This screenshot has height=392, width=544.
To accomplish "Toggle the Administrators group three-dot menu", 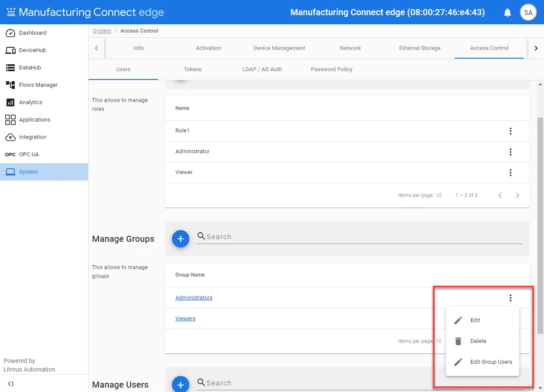I will (x=511, y=298).
